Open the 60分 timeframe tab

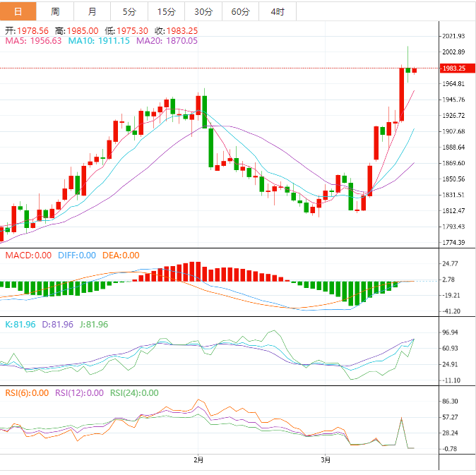click(x=240, y=12)
